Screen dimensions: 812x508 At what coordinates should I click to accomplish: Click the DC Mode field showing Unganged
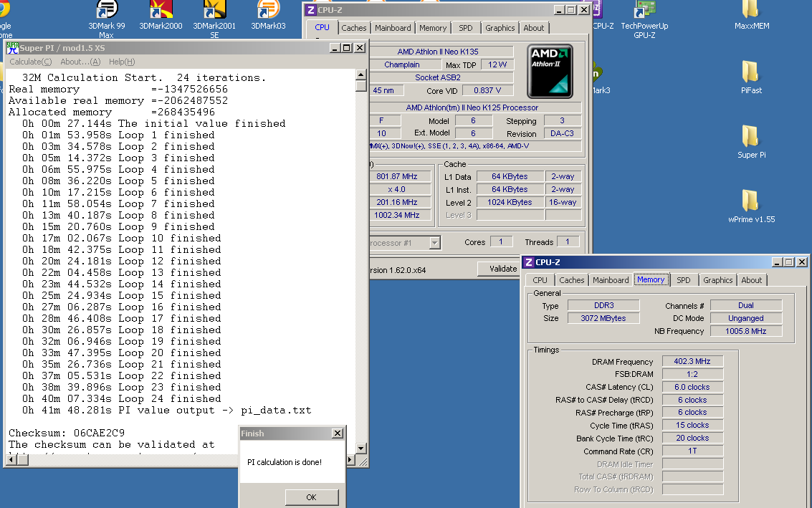(746, 318)
